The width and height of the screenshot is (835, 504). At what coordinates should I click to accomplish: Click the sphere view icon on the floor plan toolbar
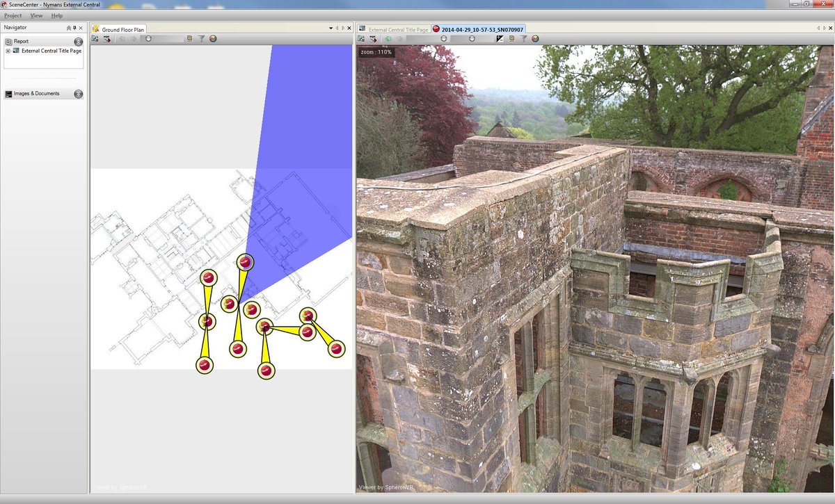(x=213, y=39)
